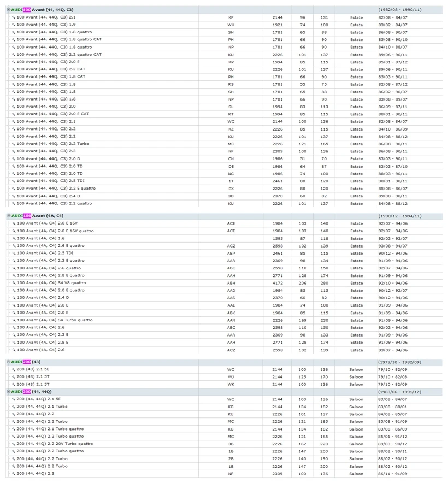Click engine code WJ cell
Screen dimensions: 448x483
[231, 377]
